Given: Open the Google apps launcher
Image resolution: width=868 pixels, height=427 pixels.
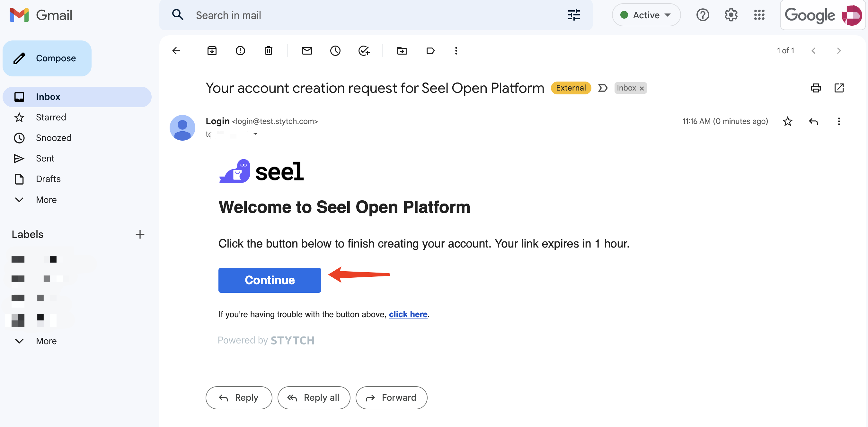Looking at the screenshot, I should [759, 15].
